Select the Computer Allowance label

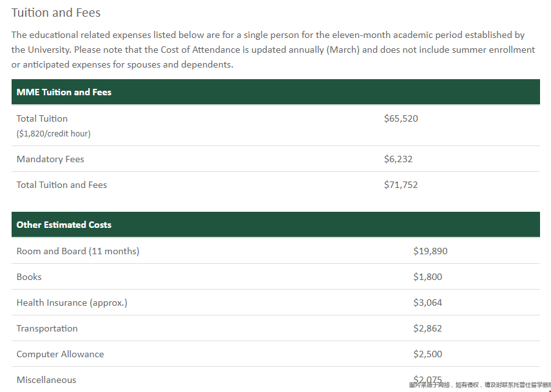[60, 355]
